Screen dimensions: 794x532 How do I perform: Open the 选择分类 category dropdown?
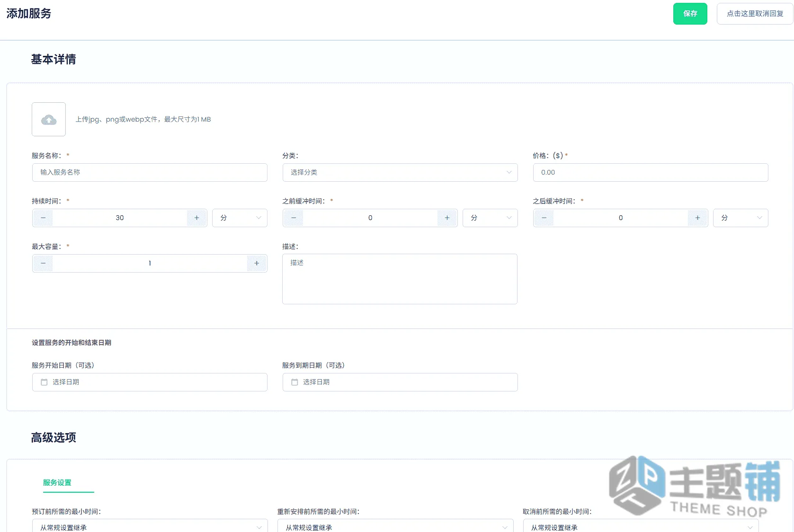click(400, 172)
